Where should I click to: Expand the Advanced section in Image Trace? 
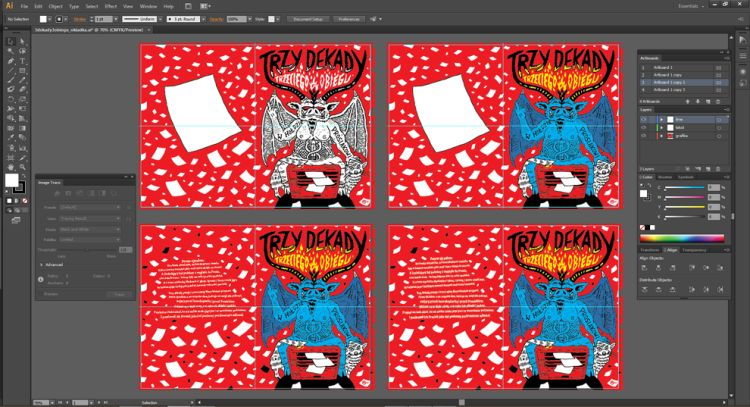(x=42, y=264)
